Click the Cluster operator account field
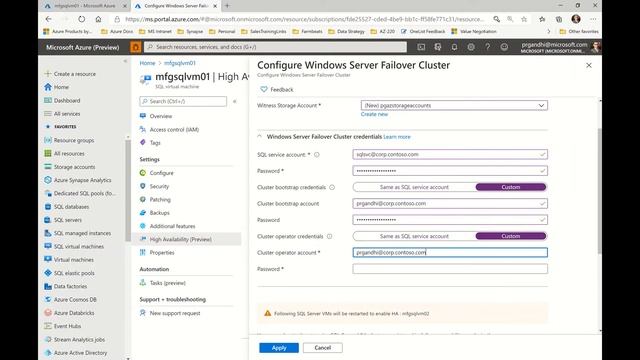 (450, 252)
